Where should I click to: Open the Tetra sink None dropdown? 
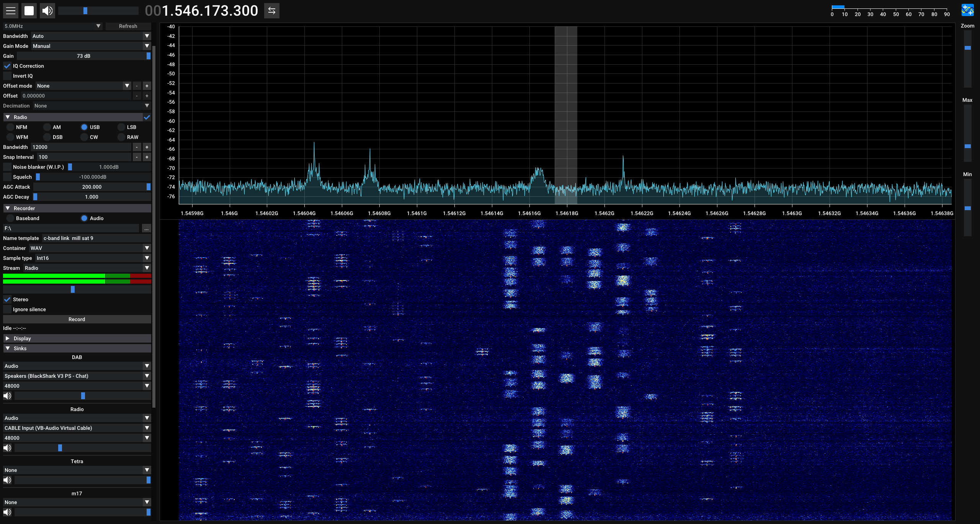[77, 470]
